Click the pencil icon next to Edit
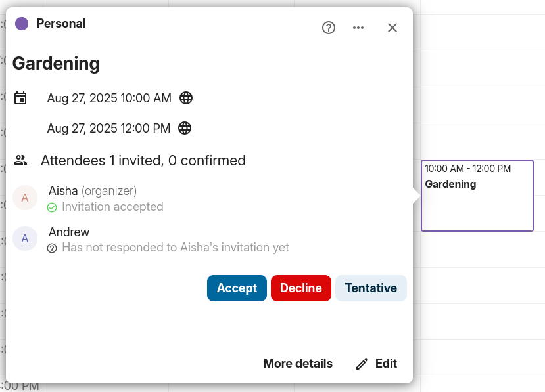 click(362, 363)
